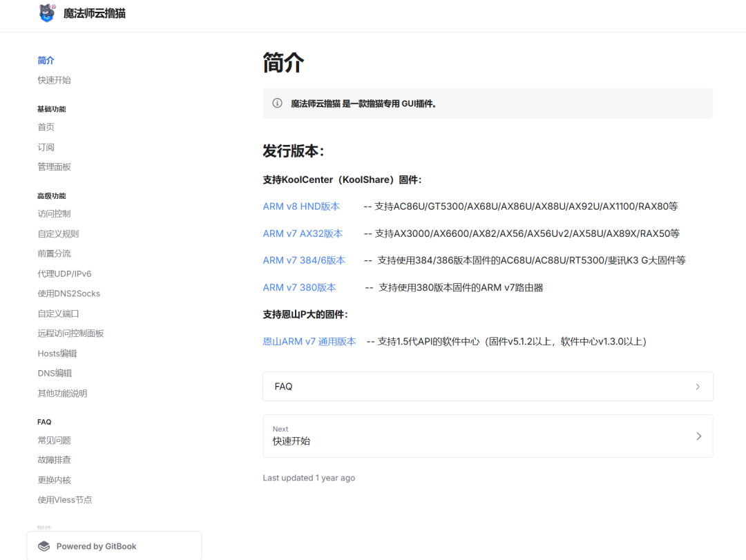This screenshot has height=560, width=746.
Task: Open the 订阅 page in the sidebar
Action: coord(46,147)
